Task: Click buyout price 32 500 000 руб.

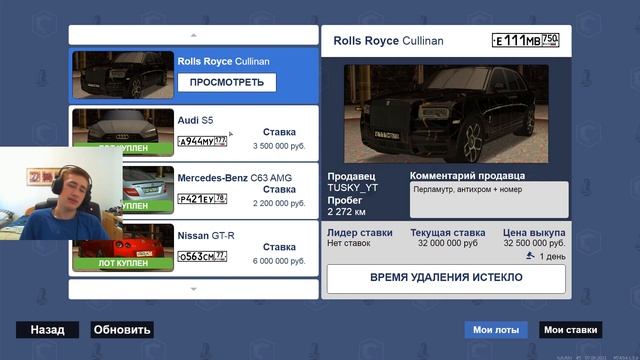Action: (534, 243)
